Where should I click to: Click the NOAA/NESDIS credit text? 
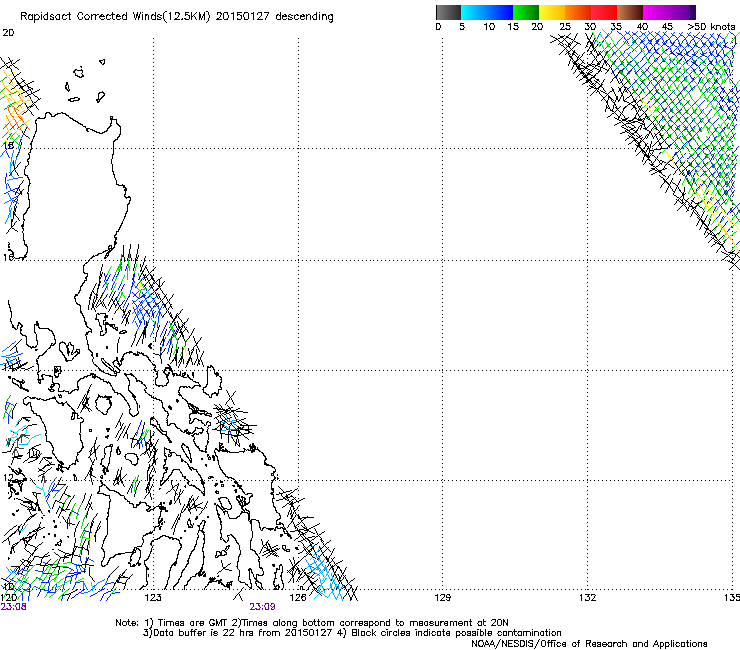click(589, 644)
